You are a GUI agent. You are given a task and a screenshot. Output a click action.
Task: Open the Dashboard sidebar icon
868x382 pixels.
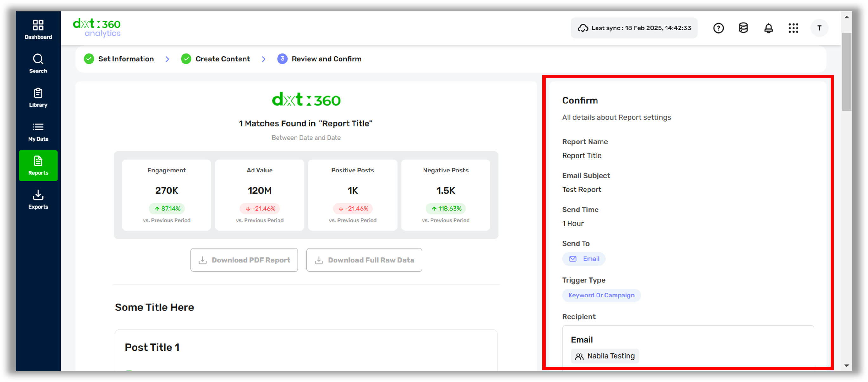38,29
